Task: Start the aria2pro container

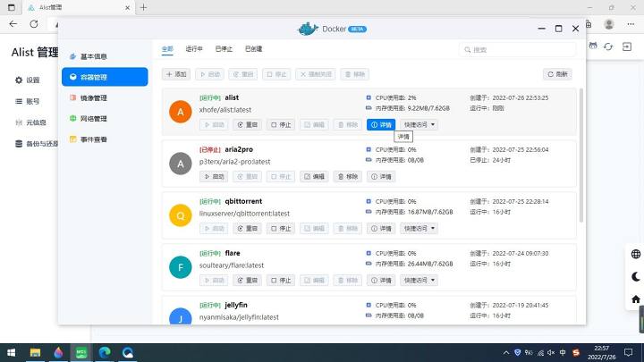Action: click(214, 176)
